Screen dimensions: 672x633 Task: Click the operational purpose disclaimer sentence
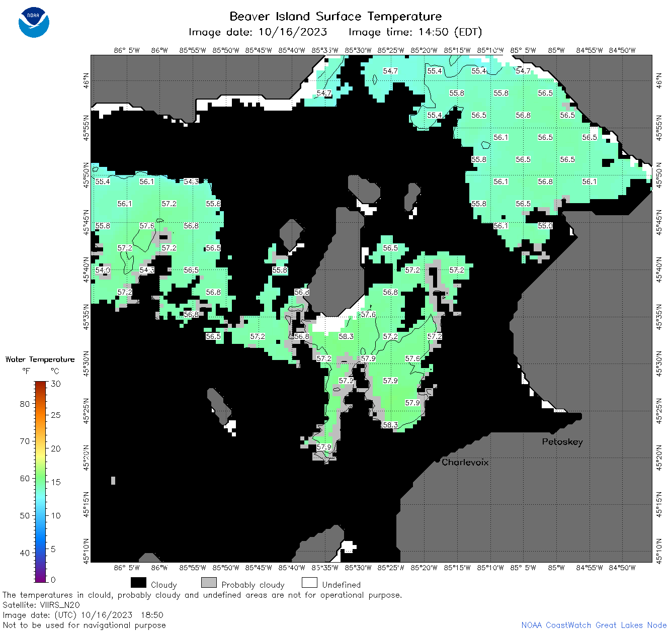202,595
